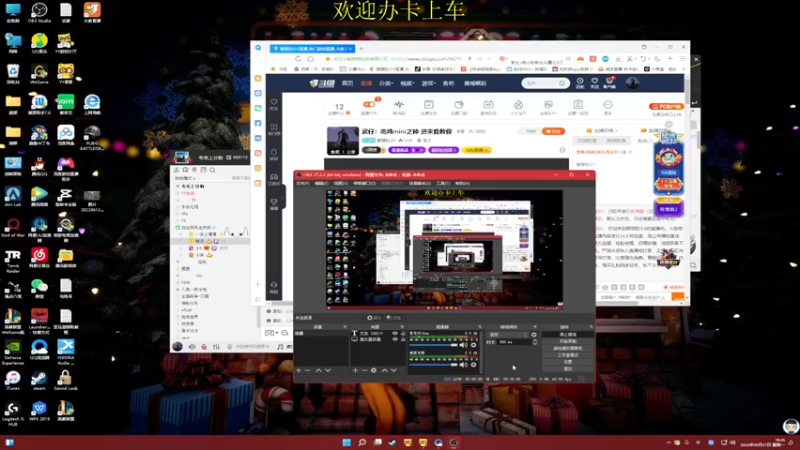Open first mixer channel gear settings
The image size is (800, 450).
coord(473,345)
